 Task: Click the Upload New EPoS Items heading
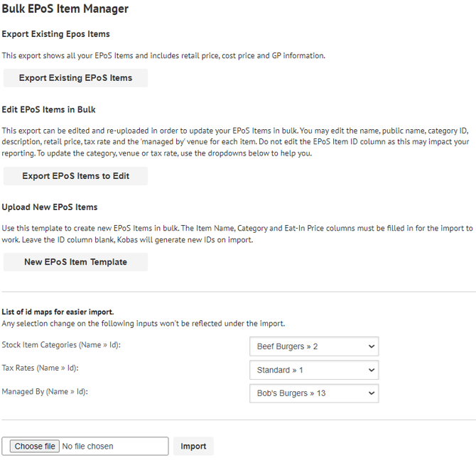pyautogui.click(x=50, y=207)
